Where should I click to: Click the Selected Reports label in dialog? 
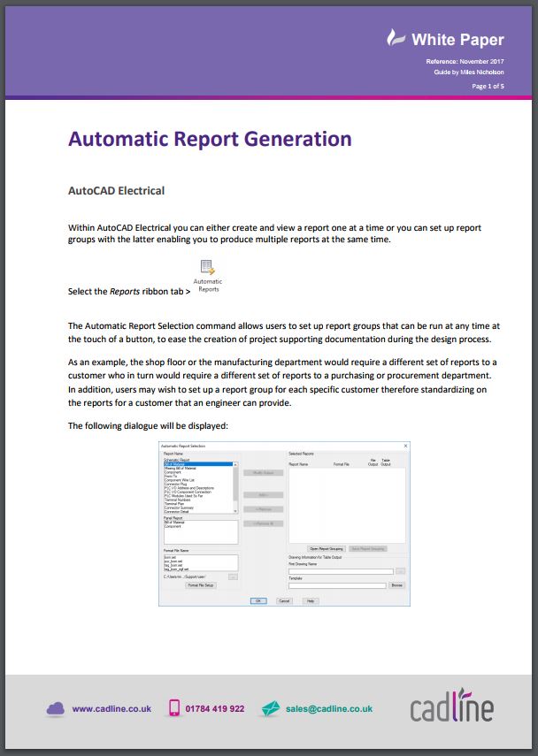point(301,454)
